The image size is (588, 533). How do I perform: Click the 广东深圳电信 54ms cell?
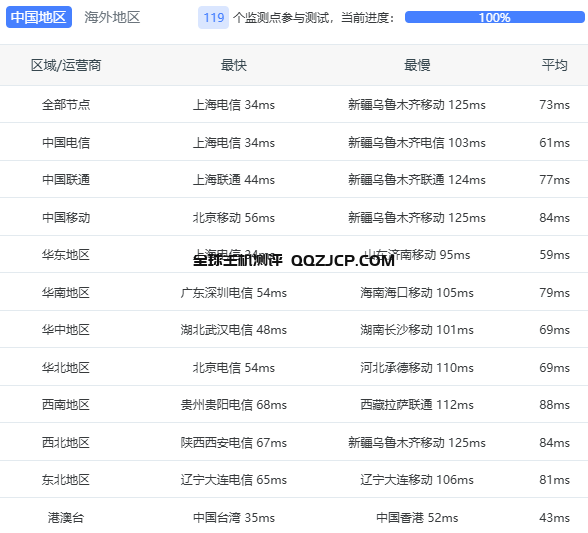point(234,293)
